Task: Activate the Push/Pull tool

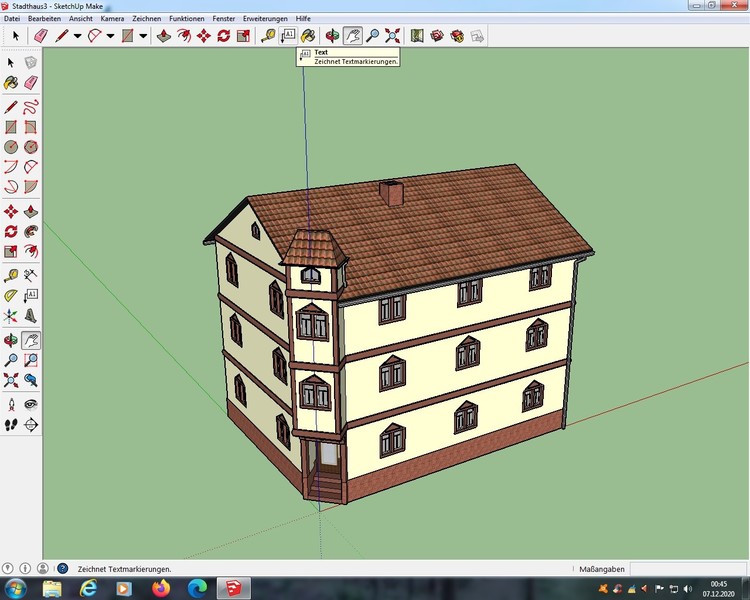Action: click(x=163, y=36)
